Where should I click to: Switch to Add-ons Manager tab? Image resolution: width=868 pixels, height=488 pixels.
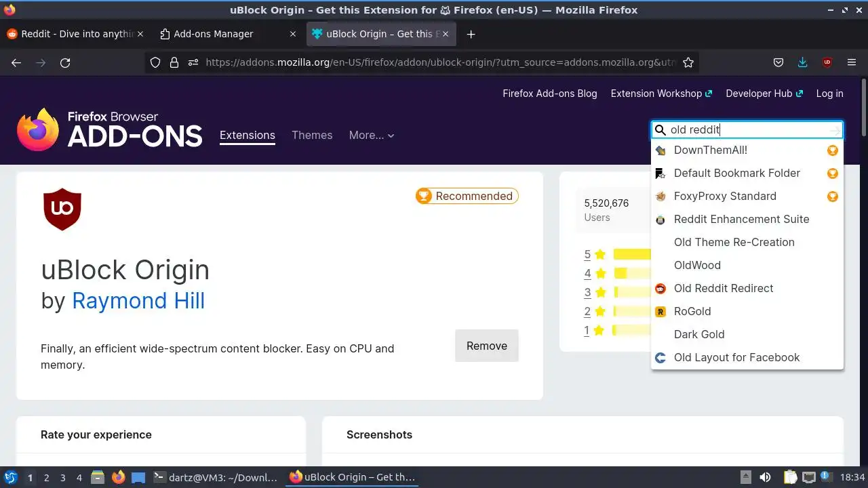pyautogui.click(x=227, y=34)
